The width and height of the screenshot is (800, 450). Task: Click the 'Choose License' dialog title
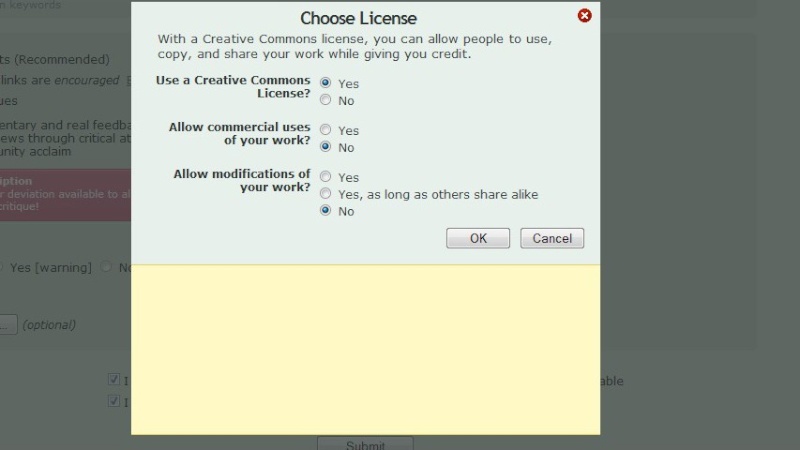click(x=358, y=18)
